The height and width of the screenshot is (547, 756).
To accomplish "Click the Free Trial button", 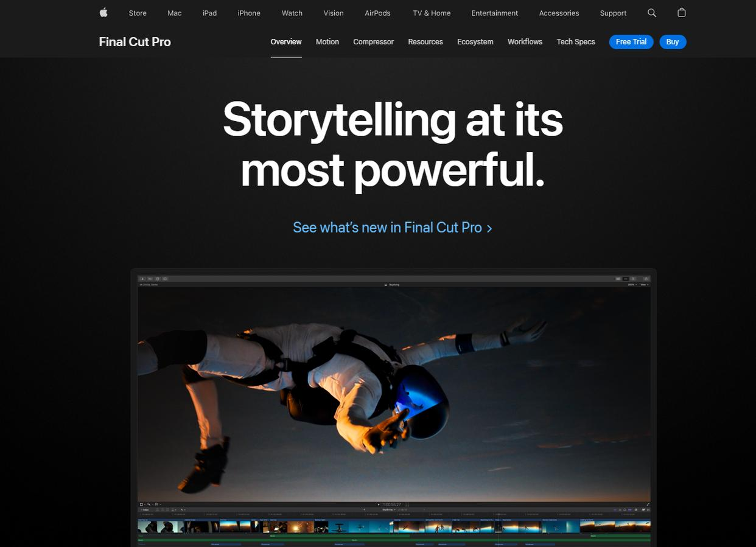I will tap(631, 42).
